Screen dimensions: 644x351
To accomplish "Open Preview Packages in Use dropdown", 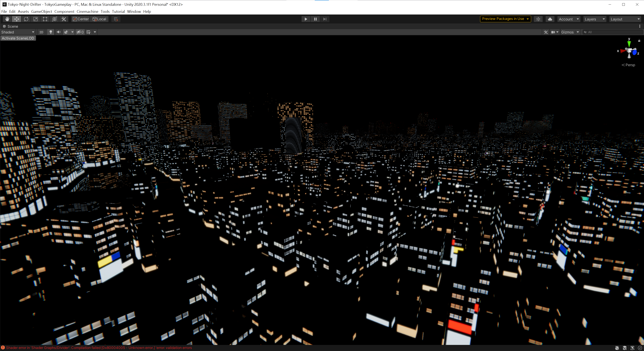I will (505, 19).
